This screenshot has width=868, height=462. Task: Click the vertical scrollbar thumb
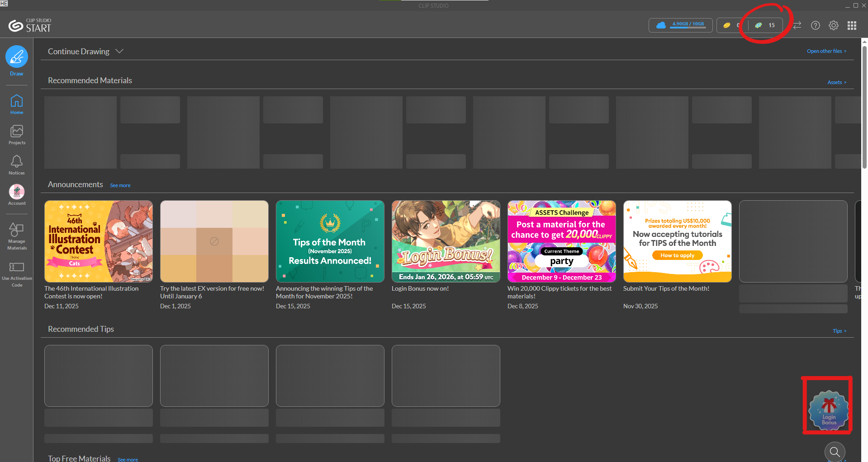tap(864, 107)
